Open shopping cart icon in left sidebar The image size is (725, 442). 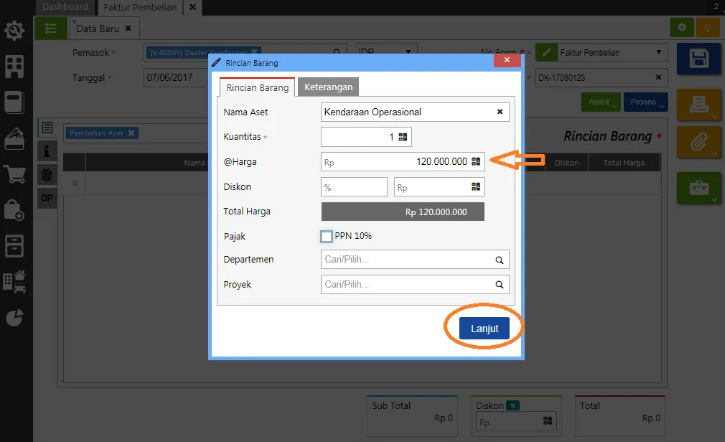click(x=15, y=174)
